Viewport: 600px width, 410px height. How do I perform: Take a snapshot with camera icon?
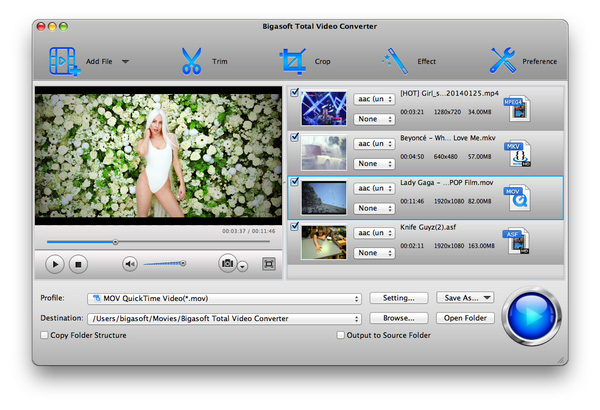(227, 263)
